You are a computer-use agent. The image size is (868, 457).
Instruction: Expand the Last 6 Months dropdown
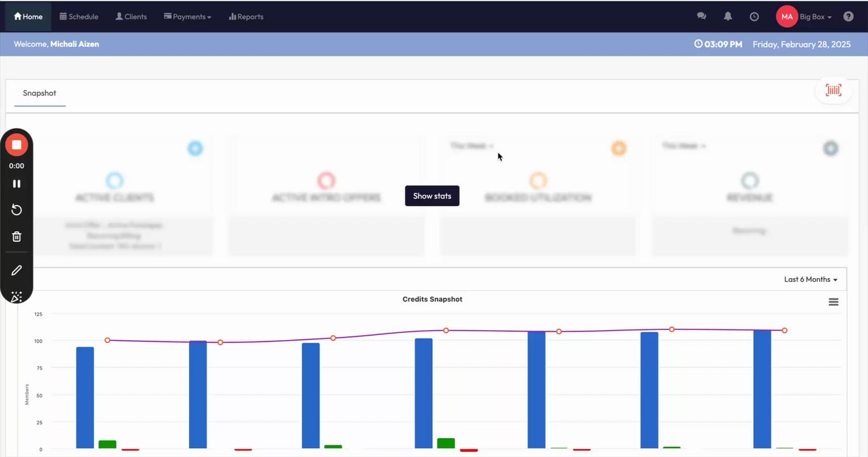tap(810, 279)
